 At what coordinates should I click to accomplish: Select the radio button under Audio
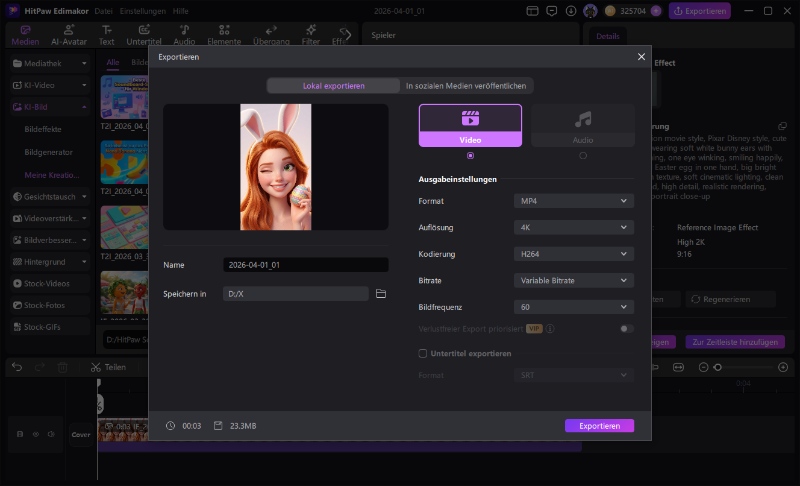583,155
